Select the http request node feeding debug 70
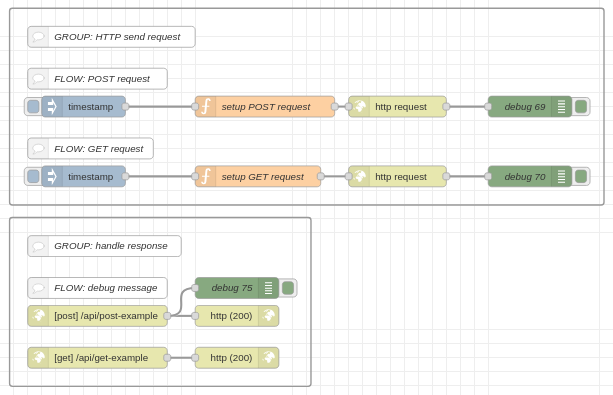The width and height of the screenshot is (613, 395). click(398, 177)
